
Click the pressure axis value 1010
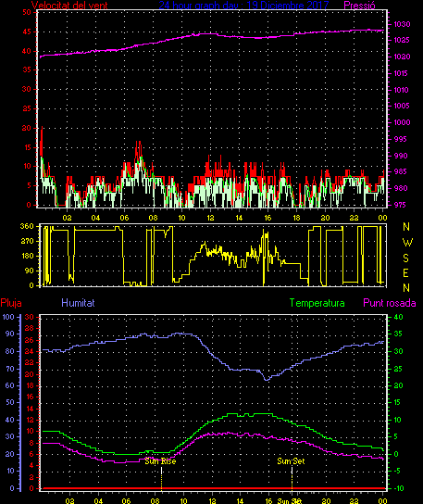tap(401, 90)
